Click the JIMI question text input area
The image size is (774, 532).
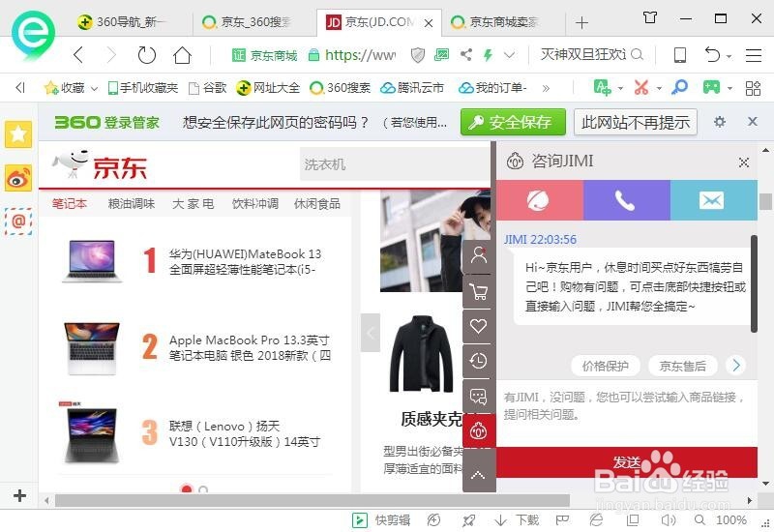click(x=626, y=414)
